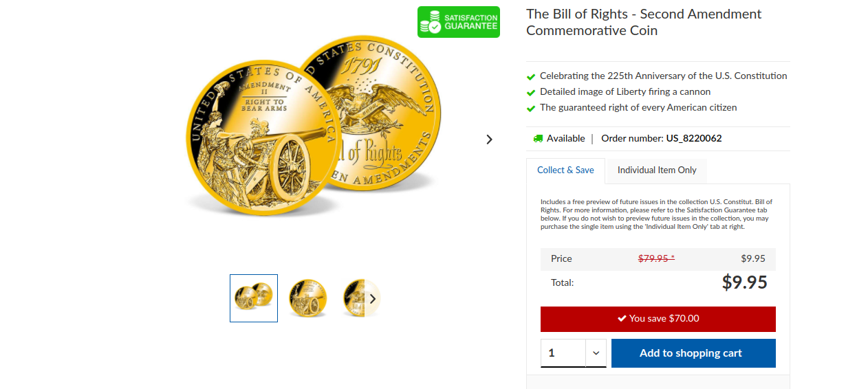868x389 pixels.
Task: Click the checkmark beside guaranteed right line
Action: point(531,109)
